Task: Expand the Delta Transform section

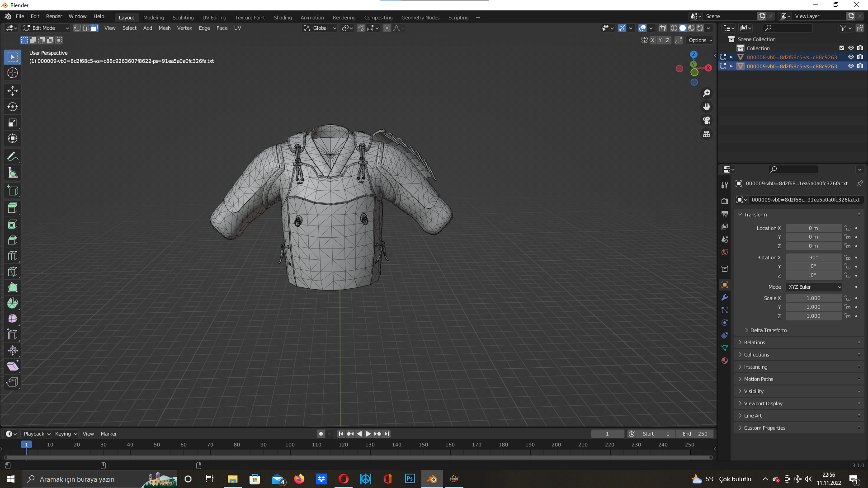Action: (x=768, y=330)
